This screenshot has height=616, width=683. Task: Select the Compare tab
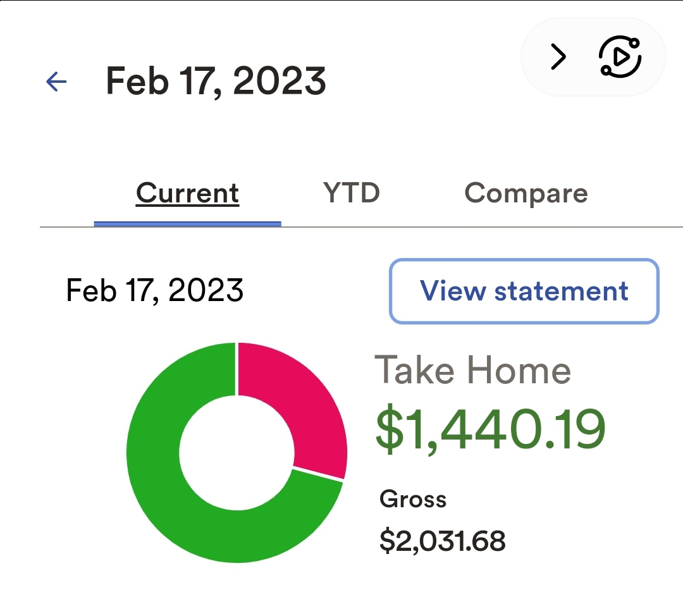(x=526, y=193)
